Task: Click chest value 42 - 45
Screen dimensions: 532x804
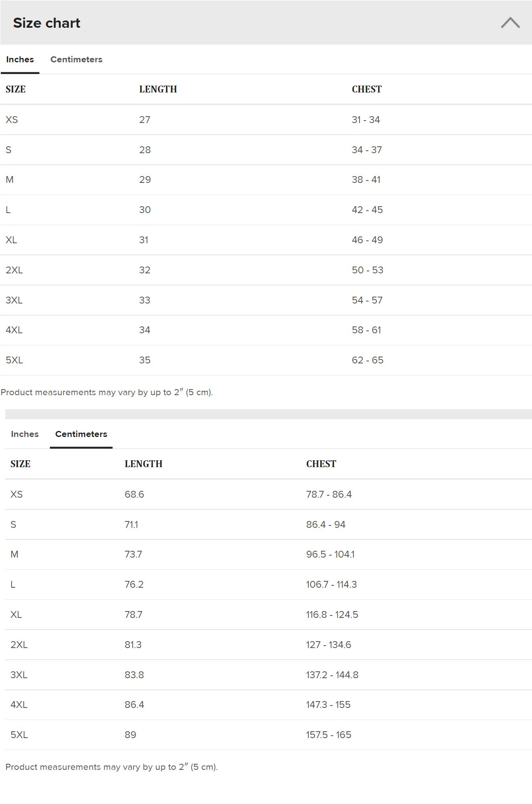Action: pyautogui.click(x=367, y=210)
